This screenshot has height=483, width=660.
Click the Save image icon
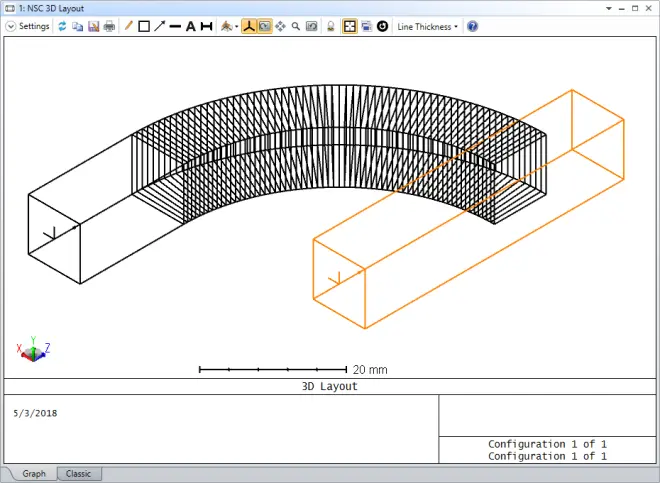tap(93, 27)
